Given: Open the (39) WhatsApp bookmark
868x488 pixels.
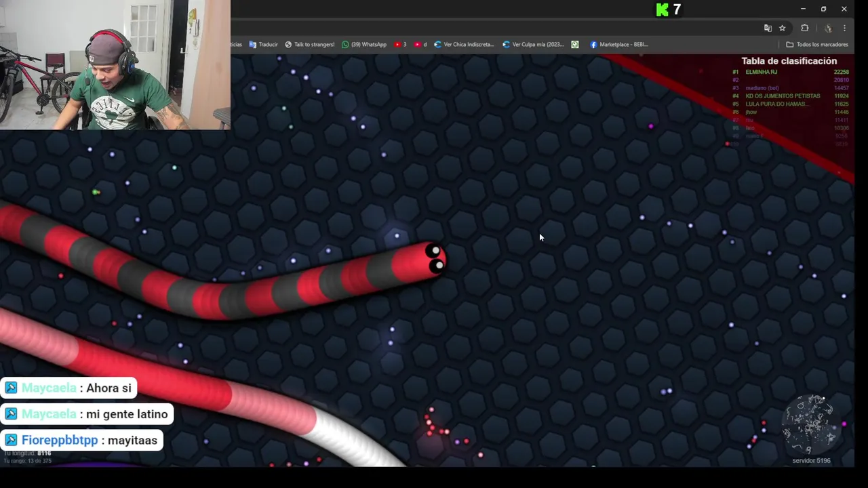Looking at the screenshot, I should click(x=364, y=45).
